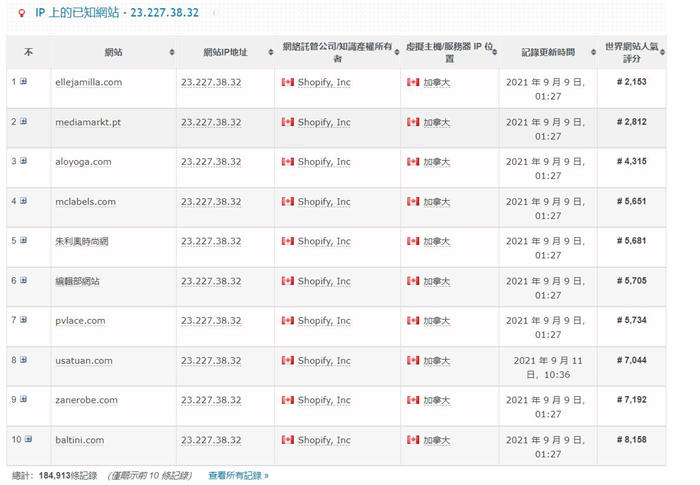This screenshot has height=485, width=700.
Task: Click Canada flag beside Shopify, Inc in row 2
Action: [288, 122]
